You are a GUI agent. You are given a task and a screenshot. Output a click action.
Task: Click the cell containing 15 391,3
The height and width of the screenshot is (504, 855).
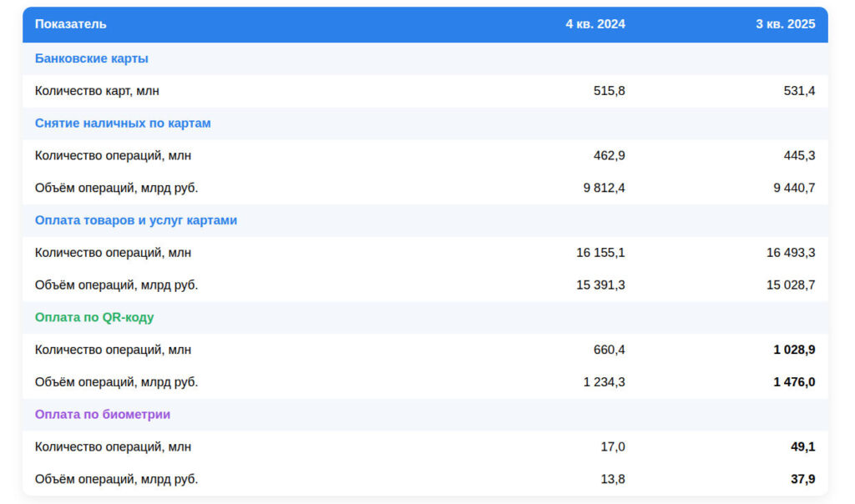[600, 285]
